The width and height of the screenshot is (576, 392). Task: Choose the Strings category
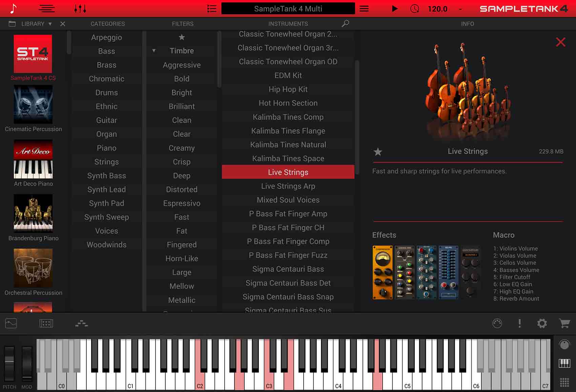(x=106, y=162)
